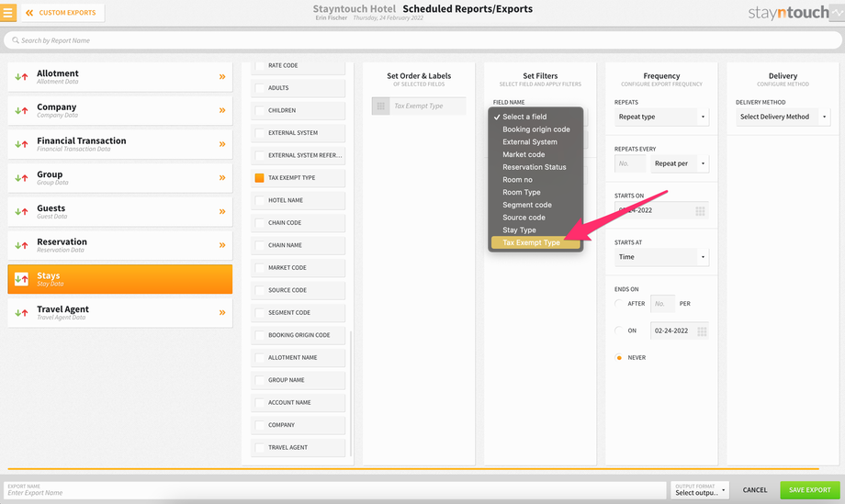Choose Market code filter option
Viewport: 845px width, 504px height.
click(535, 154)
